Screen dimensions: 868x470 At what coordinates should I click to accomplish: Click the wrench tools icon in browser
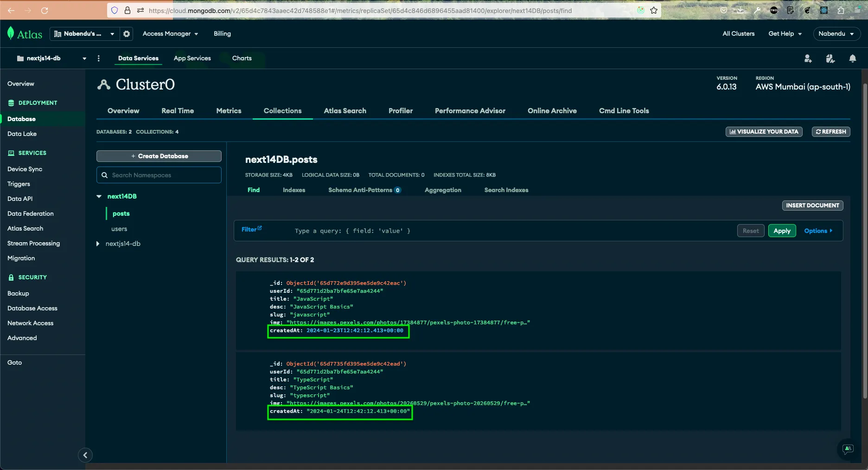click(757, 10)
